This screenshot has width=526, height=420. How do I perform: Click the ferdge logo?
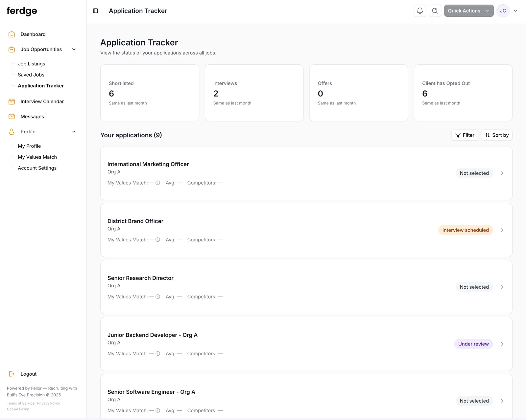point(22,11)
